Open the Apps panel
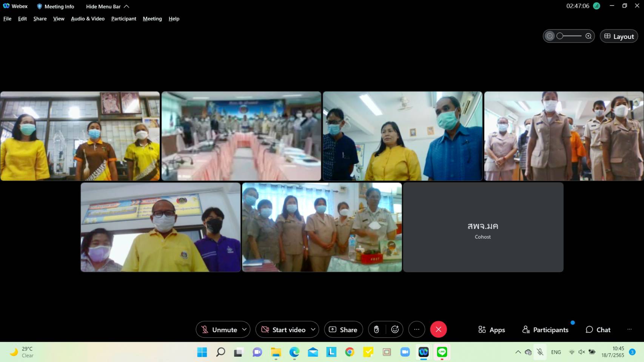The height and width of the screenshot is (362, 644). point(491,330)
